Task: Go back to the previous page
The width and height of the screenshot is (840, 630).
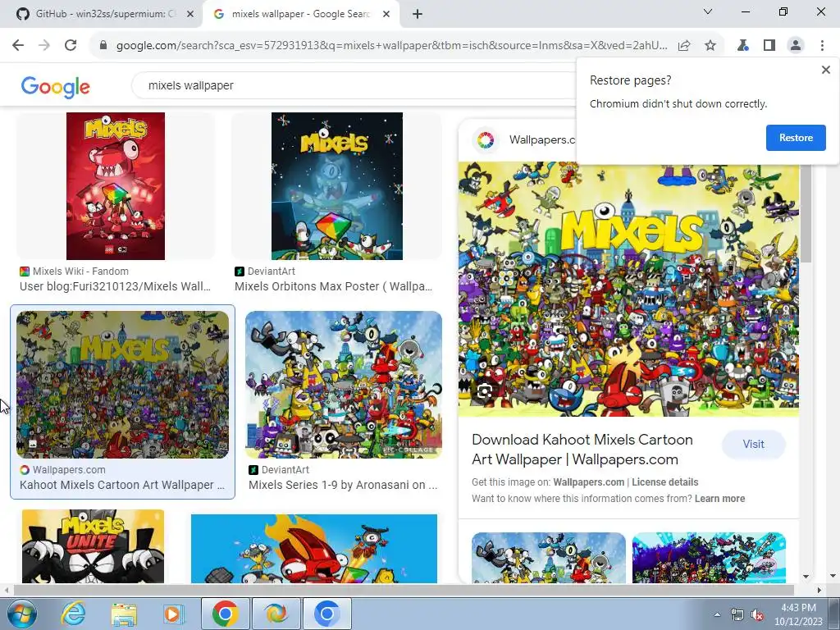Action: [x=18, y=45]
